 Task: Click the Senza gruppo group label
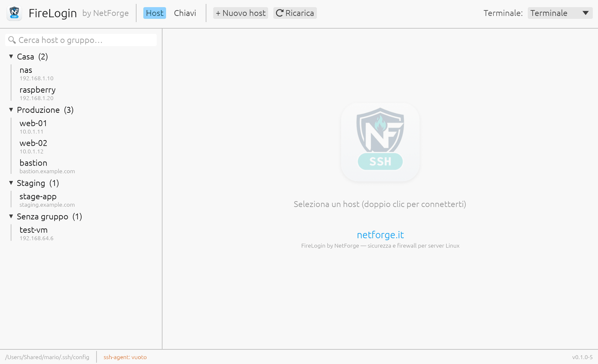(43, 217)
